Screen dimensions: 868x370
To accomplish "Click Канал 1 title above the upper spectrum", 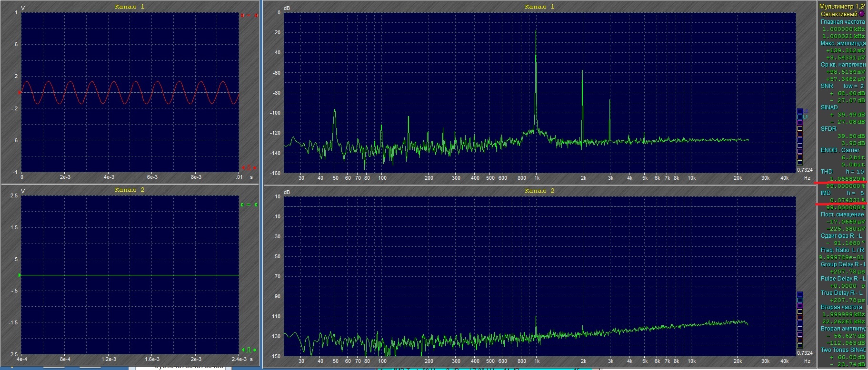I will pos(539,7).
